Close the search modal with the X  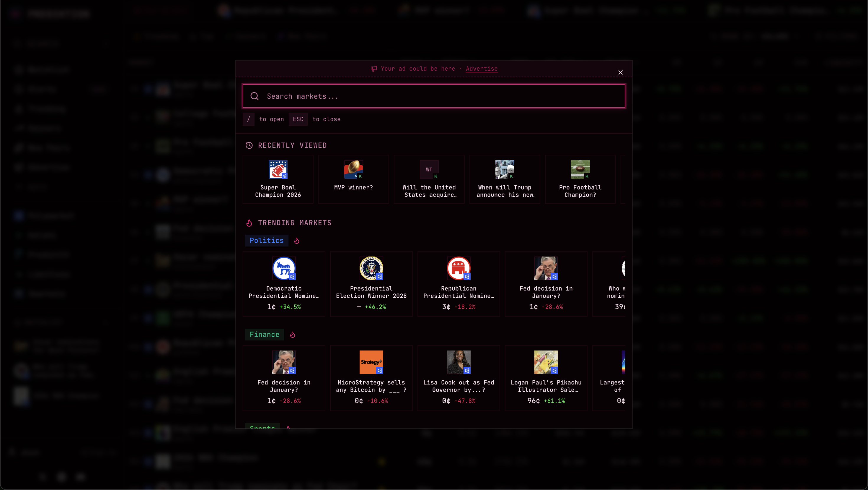coord(620,72)
